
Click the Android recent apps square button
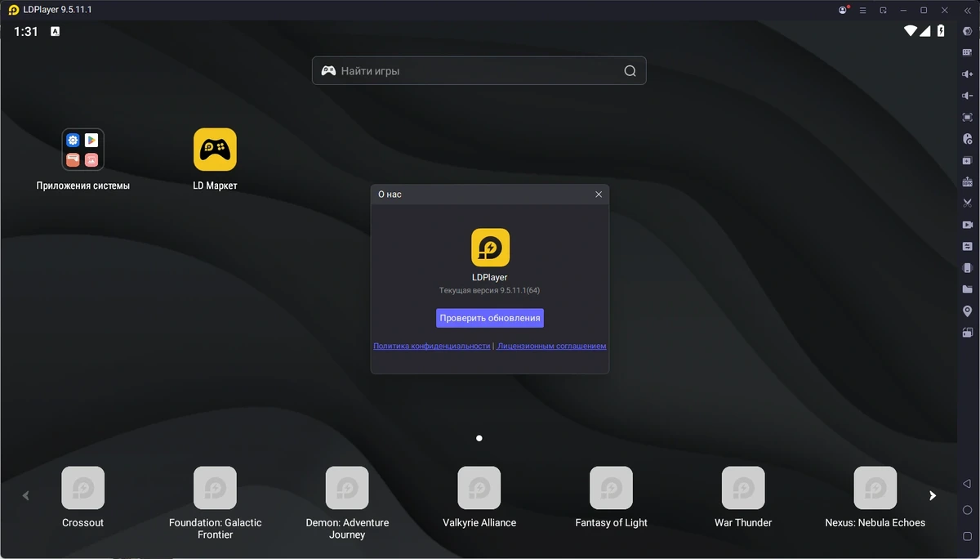click(x=968, y=535)
